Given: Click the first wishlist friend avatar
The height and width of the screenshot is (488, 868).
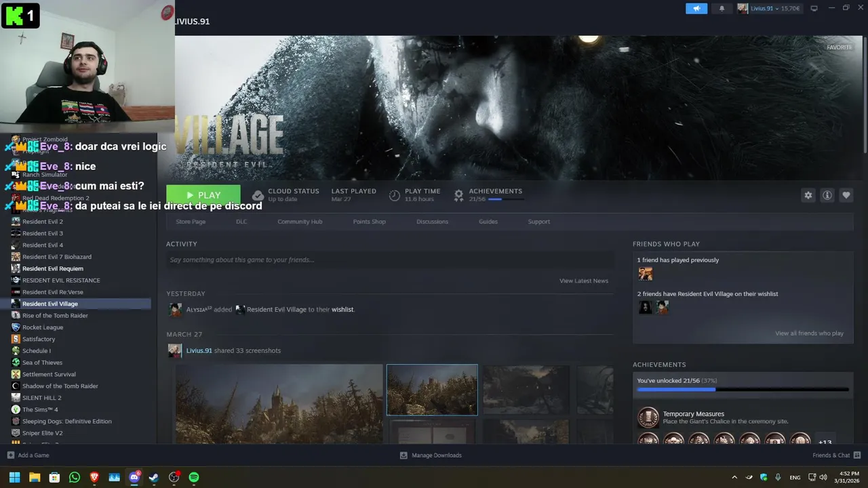Looking at the screenshot, I should [x=645, y=308].
